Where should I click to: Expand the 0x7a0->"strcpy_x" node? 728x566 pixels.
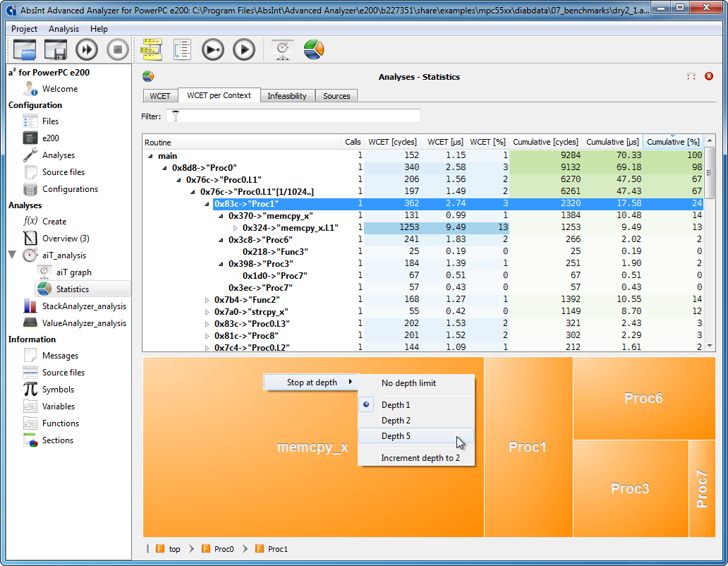(207, 312)
